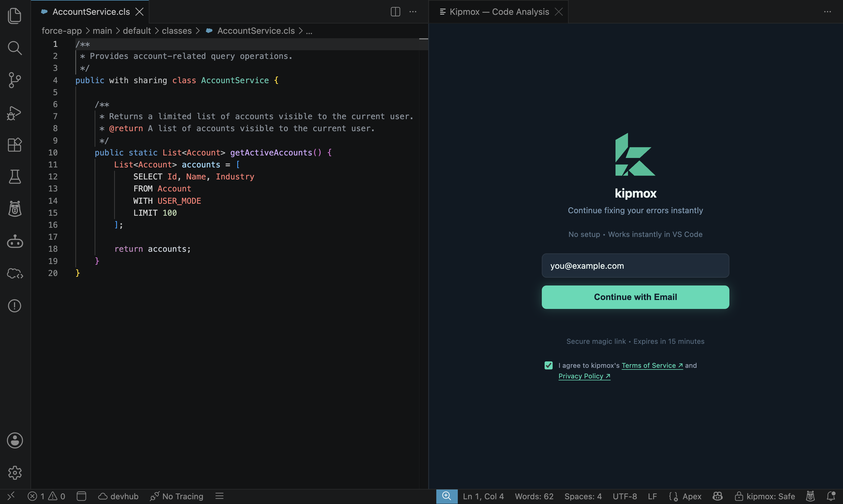Open the Testing flask icon
The image size is (843, 504).
coord(15,177)
